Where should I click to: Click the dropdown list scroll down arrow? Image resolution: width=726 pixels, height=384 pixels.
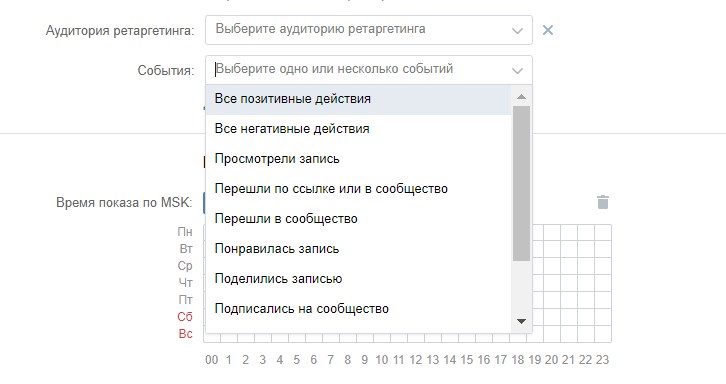coord(521,321)
